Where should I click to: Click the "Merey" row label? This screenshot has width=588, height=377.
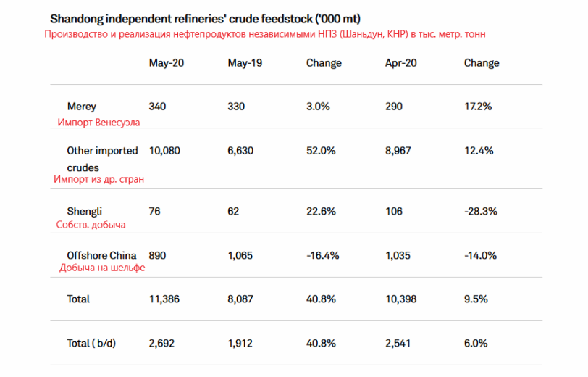[81, 107]
